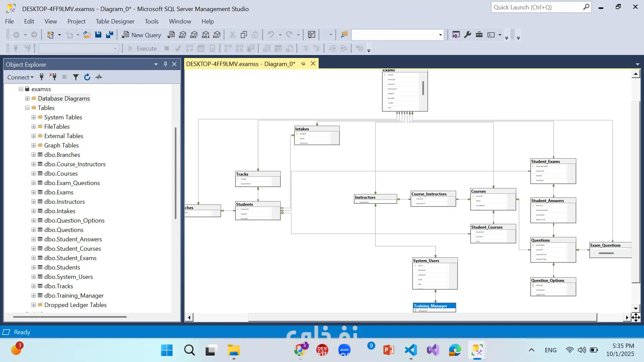644x362 pixels.
Task: Refresh the Object Explorer tree
Action: tap(87, 77)
